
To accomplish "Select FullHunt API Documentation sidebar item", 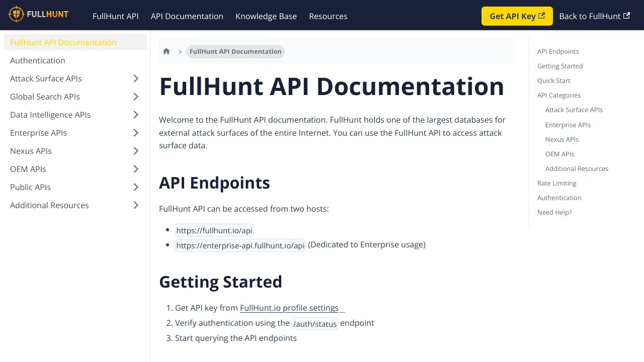I will 75,42.
